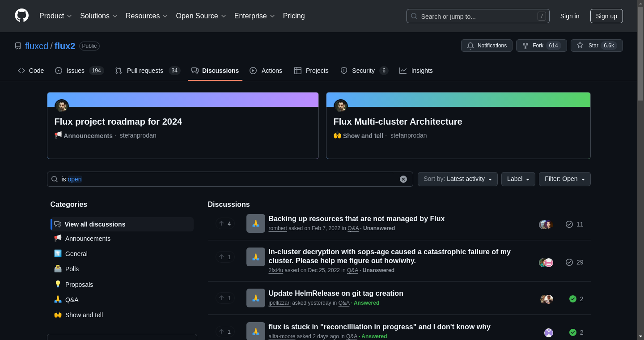Image resolution: width=644 pixels, height=340 pixels.
Task: Open the Filter: Open dropdown
Action: pos(564,179)
